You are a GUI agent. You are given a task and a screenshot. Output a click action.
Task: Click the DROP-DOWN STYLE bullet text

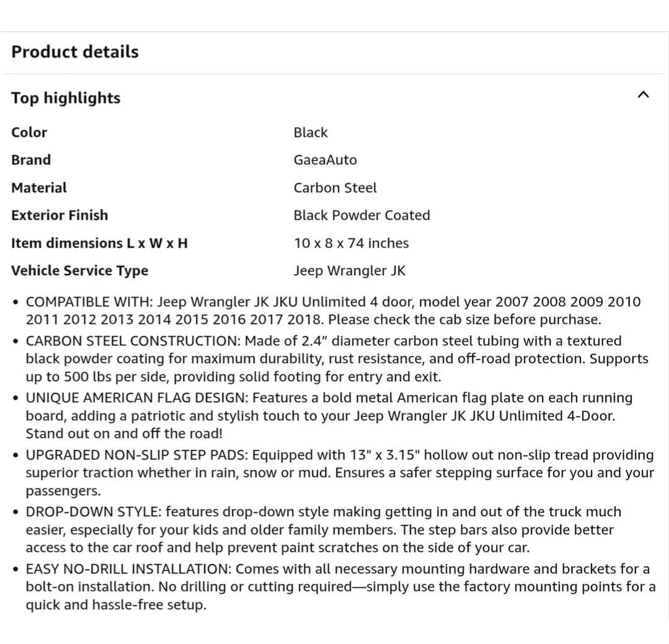point(322,530)
